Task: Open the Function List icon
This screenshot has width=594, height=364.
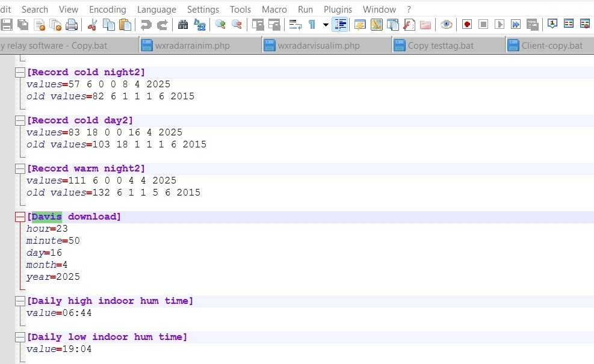Action: [x=409, y=25]
